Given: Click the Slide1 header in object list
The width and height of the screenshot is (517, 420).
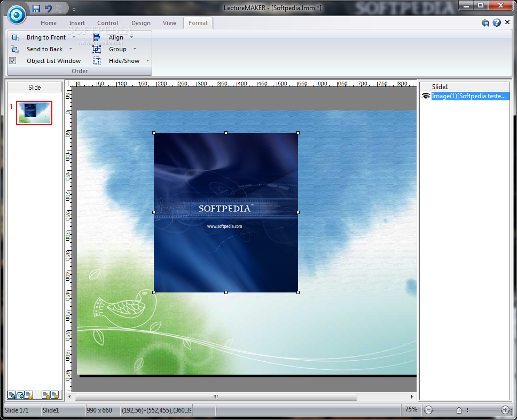Looking at the screenshot, I should (464, 86).
